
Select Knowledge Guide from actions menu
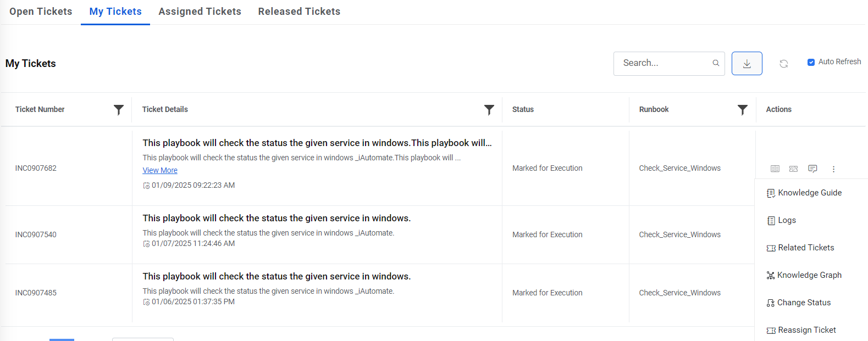[x=809, y=193]
